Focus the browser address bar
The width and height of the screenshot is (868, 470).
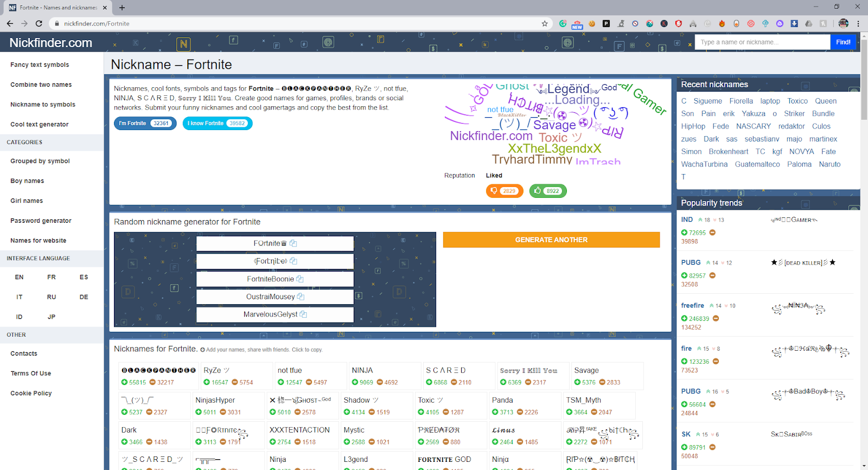pyautogui.click(x=301, y=23)
